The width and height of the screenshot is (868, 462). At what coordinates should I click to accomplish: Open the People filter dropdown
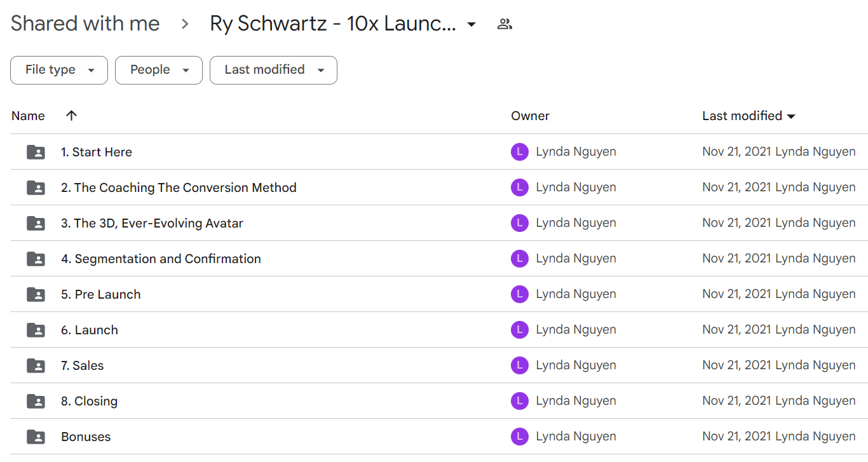click(x=159, y=70)
